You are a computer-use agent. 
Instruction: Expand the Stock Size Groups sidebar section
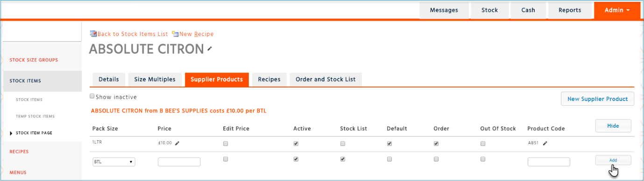point(34,60)
